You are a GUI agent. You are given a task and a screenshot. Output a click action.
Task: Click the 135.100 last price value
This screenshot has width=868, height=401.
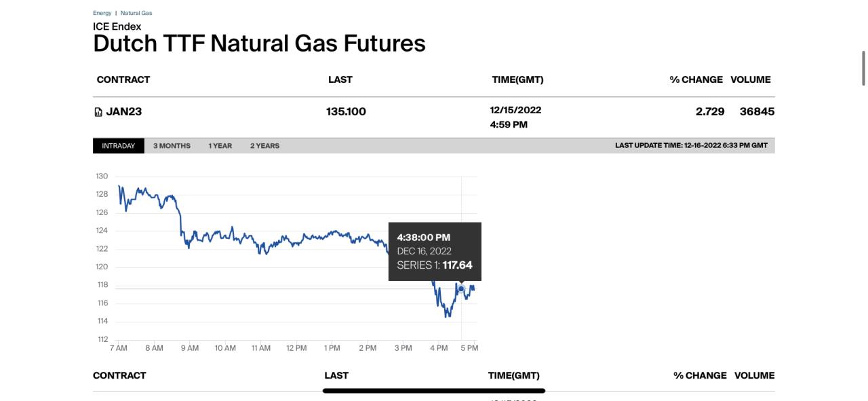[346, 112]
